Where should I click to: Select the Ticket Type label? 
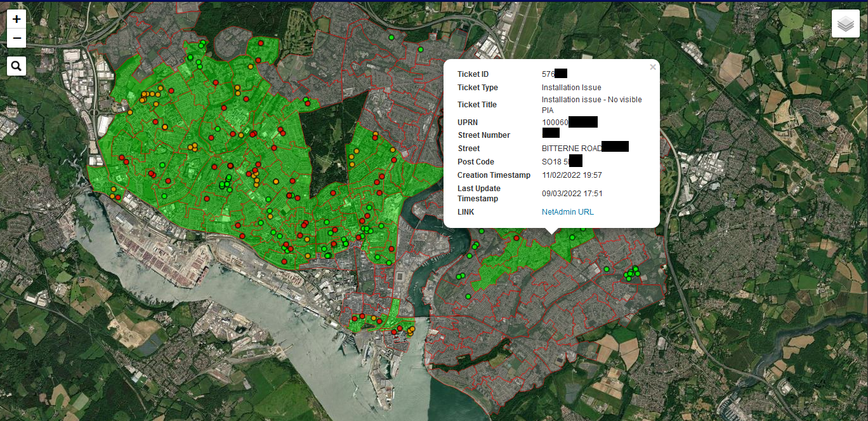click(478, 88)
